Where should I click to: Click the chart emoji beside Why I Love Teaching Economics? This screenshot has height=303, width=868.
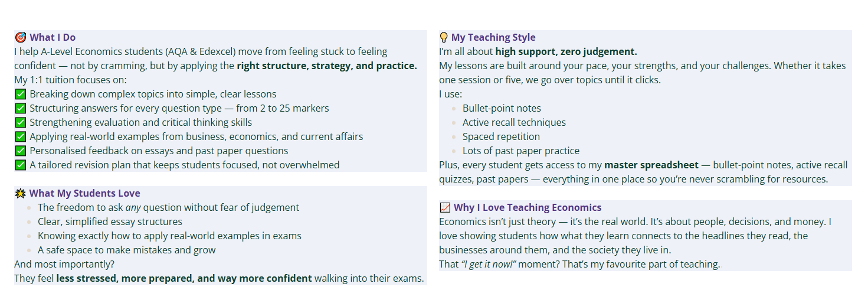[445, 207]
